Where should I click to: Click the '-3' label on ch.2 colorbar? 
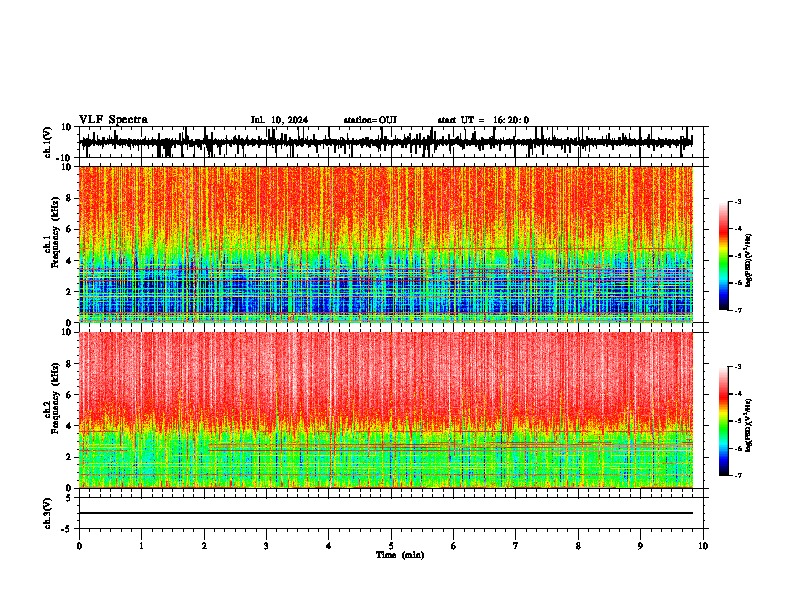737,367
